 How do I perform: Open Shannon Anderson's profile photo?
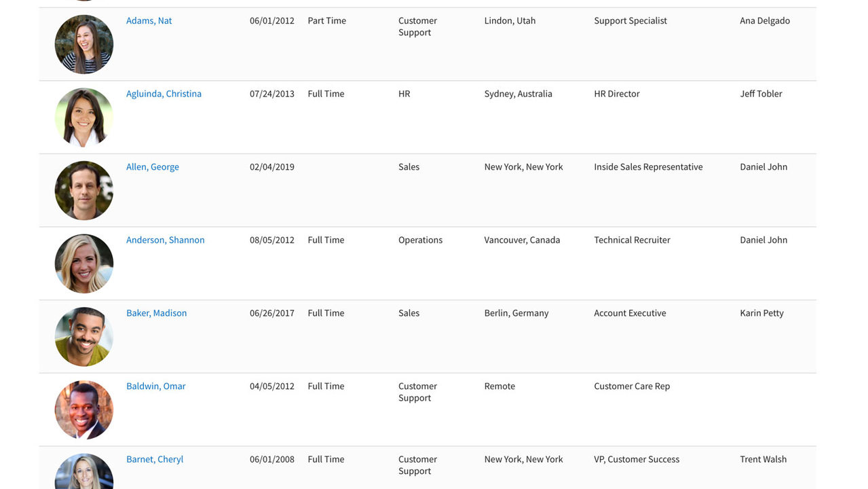coord(84,264)
